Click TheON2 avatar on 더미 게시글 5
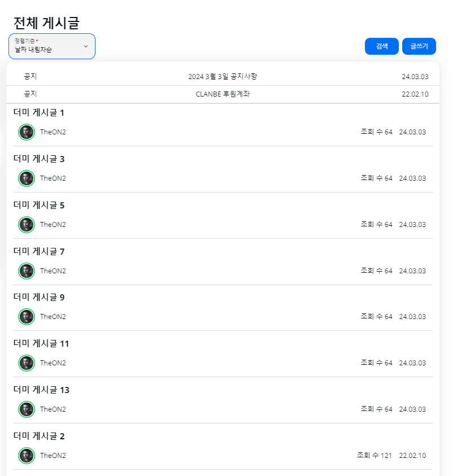The image size is (457, 476). coord(27,225)
